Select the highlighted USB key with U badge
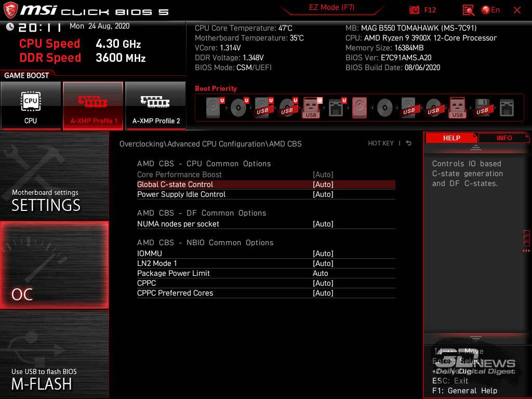This screenshot has width=532, height=399. (312, 108)
